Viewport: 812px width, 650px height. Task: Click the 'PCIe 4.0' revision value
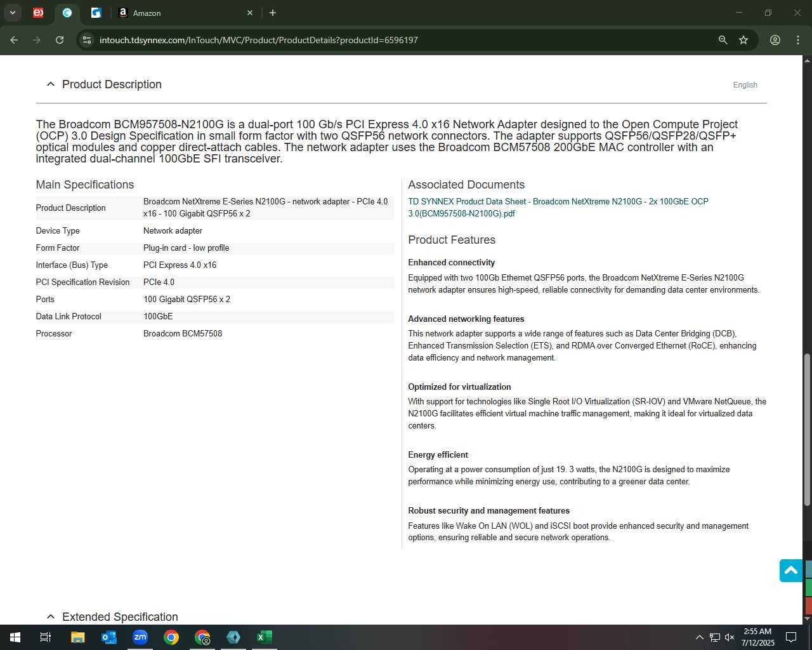point(159,282)
